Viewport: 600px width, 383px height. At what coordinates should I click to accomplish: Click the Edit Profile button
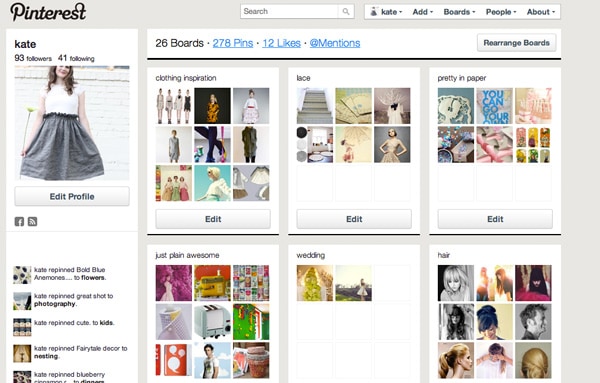pyautogui.click(x=72, y=196)
